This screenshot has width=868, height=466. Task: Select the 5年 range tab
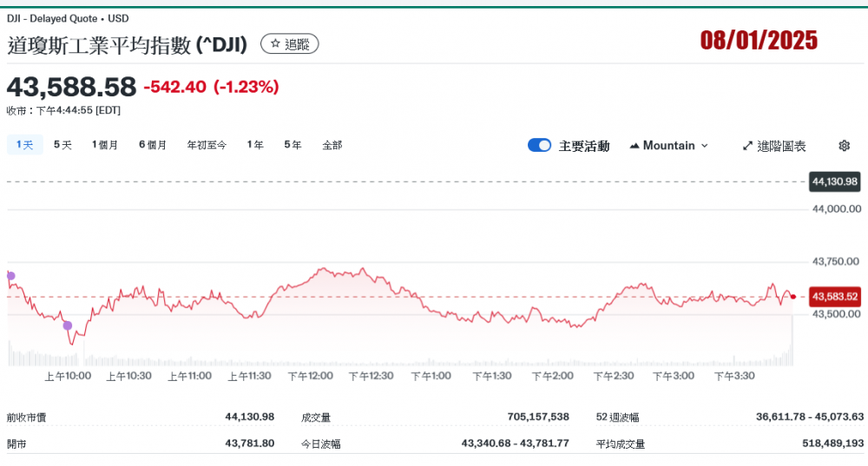293,145
